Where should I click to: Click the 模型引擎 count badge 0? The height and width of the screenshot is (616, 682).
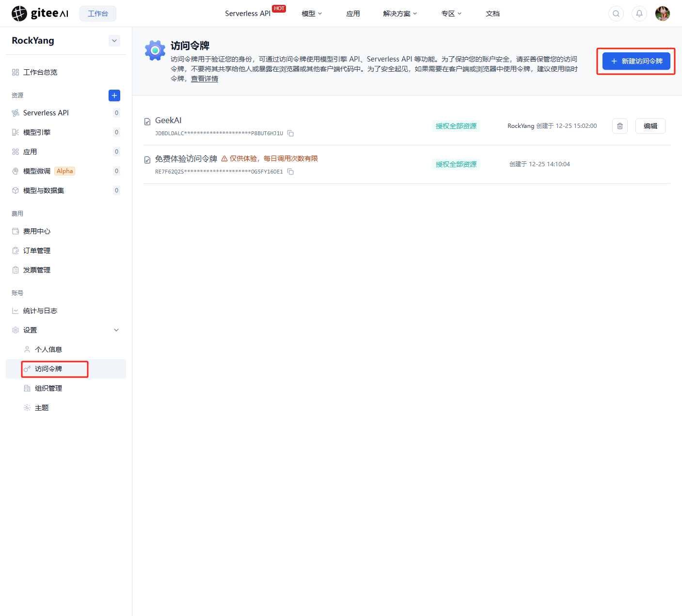tap(116, 132)
